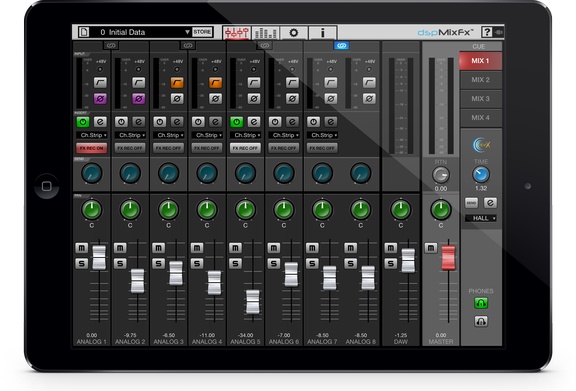Image resolution: width=576 pixels, height=391 pixels.
Task: Open the gear settings tab
Action: pyautogui.click(x=294, y=32)
